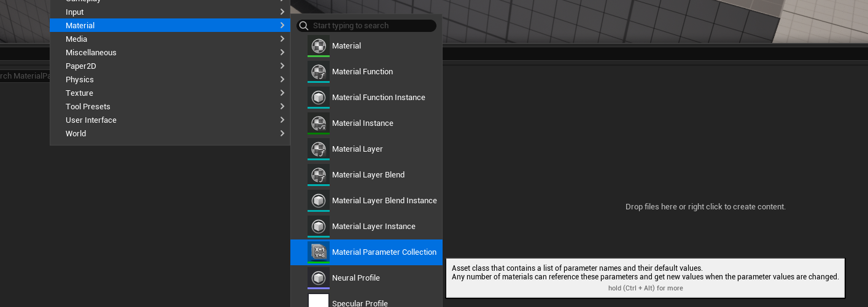Open the Paper2D category
868x307 pixels.
coord(170,66)
